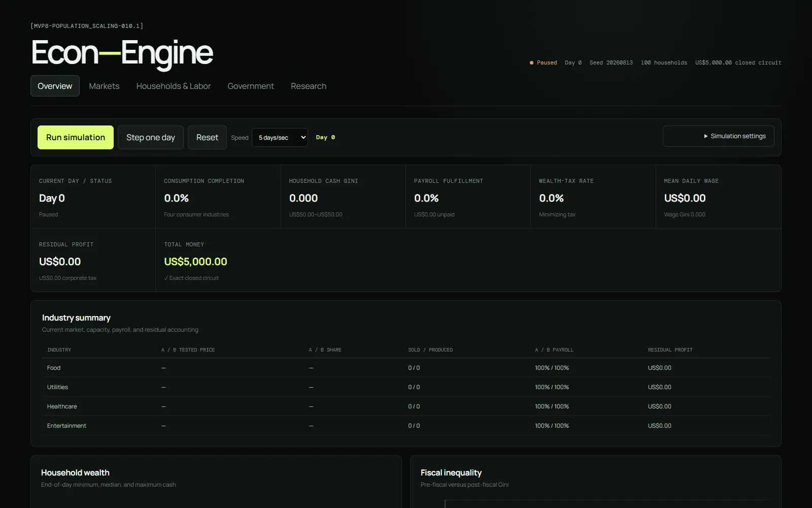Click the Wealth-Tax Rate 0.0% value
Screen dimensions: 812x508
tap(551, 198)
